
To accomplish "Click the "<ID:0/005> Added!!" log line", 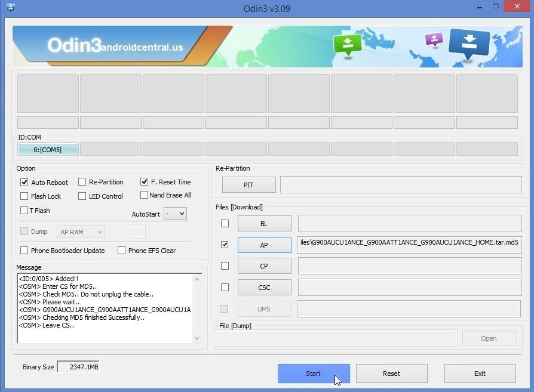I will coord(49,279).
